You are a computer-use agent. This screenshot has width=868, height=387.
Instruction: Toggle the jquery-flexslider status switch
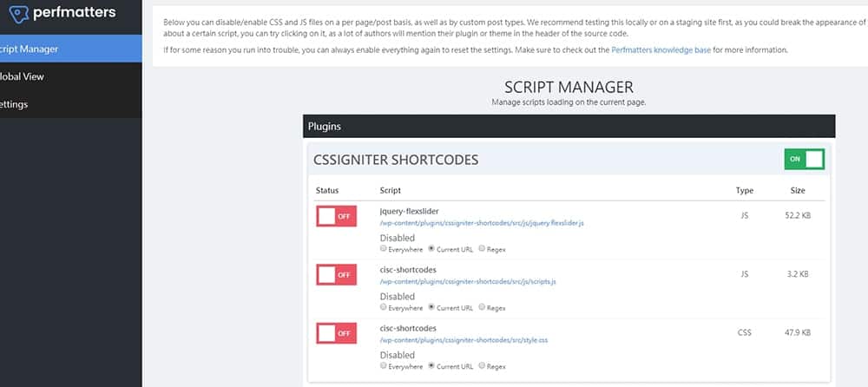(x=336, y=216)
